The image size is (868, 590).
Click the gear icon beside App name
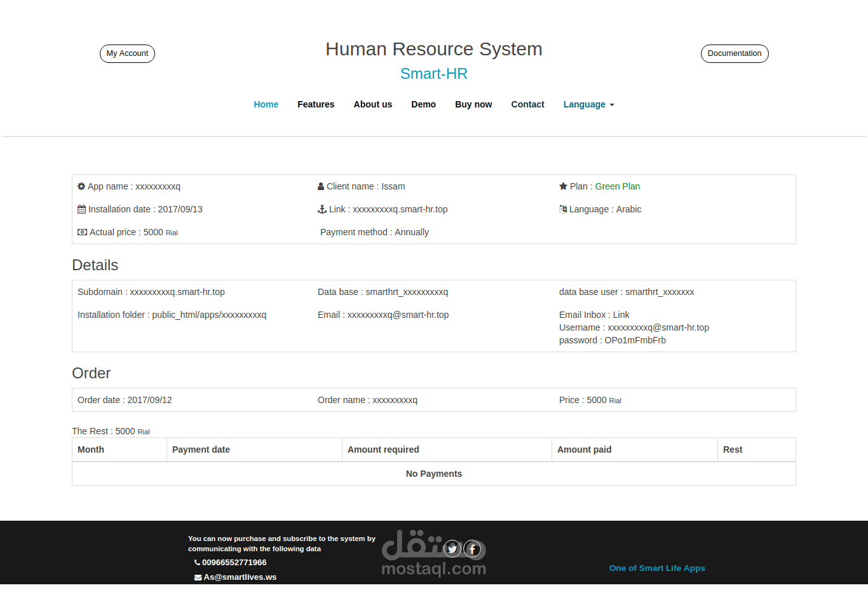[81, 186]
